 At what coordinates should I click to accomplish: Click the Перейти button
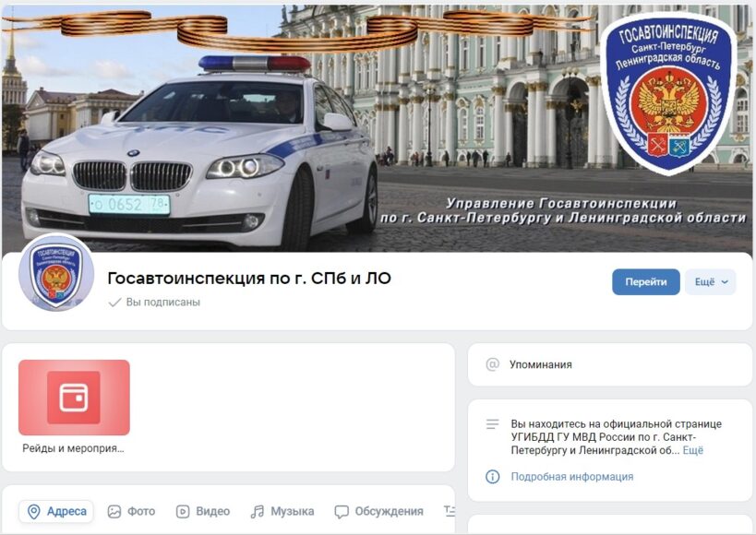[645, 282]
